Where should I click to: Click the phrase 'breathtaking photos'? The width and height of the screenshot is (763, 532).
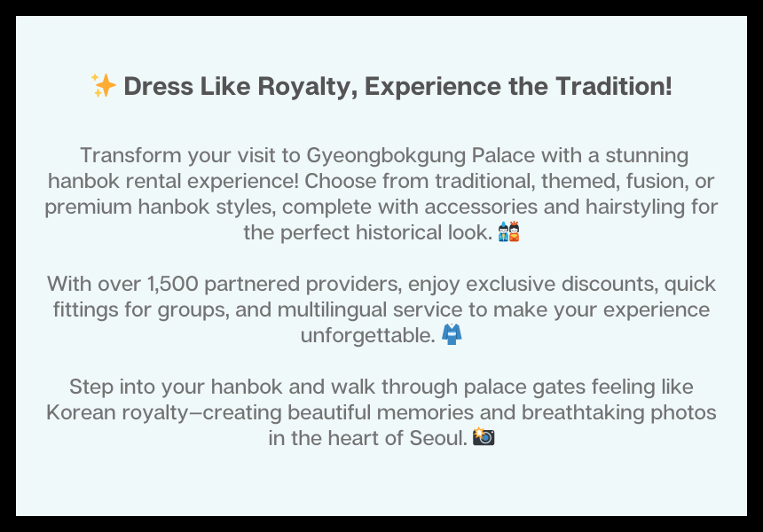[x=619, y=412]
